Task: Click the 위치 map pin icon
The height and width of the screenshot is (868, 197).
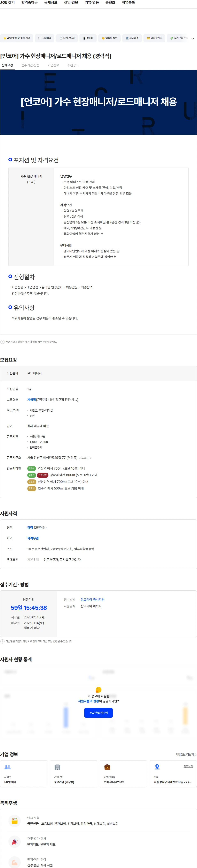Action: [x=157, y=767]
